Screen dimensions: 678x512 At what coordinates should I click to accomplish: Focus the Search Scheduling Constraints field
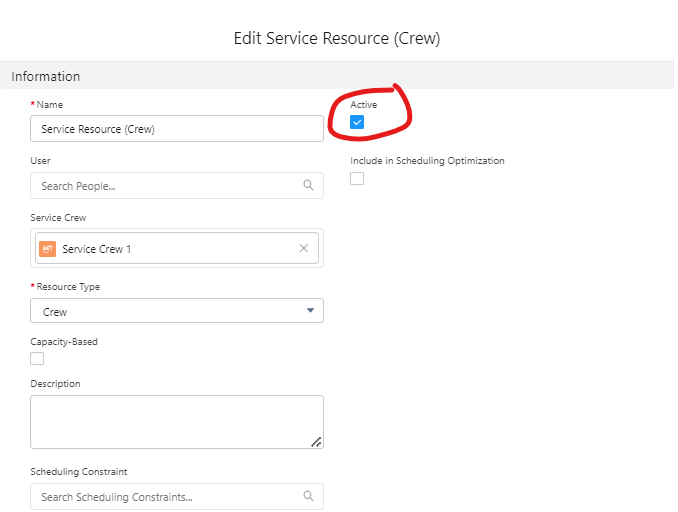(x=165, y=497)
